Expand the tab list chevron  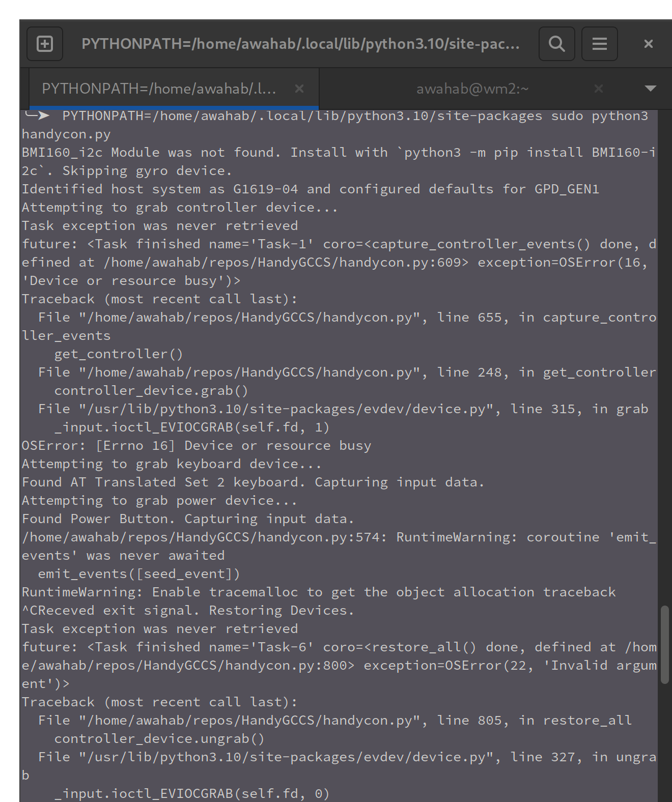[x=650, y=89]
